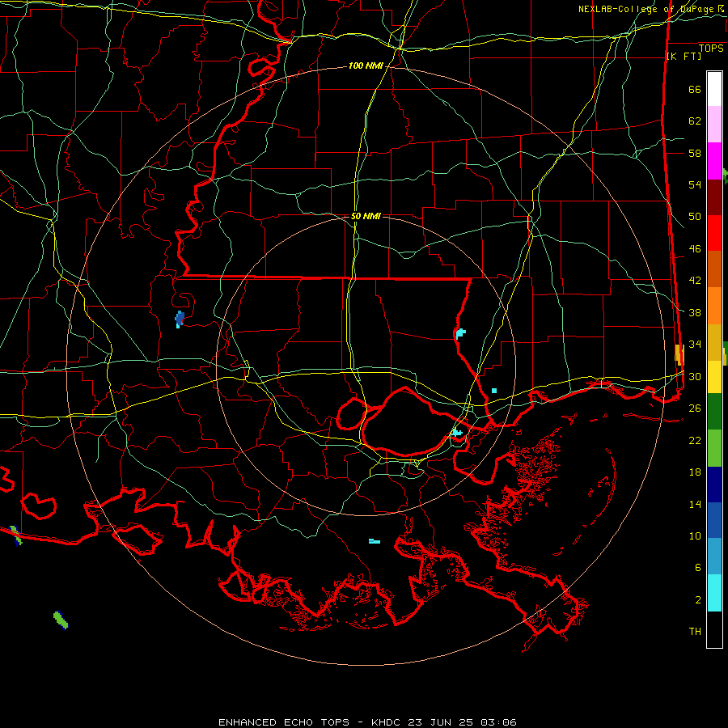This screenshot has height=728, width=728.
Task: Click the dark green legend swatch
Action: click(x=714, y=412)
